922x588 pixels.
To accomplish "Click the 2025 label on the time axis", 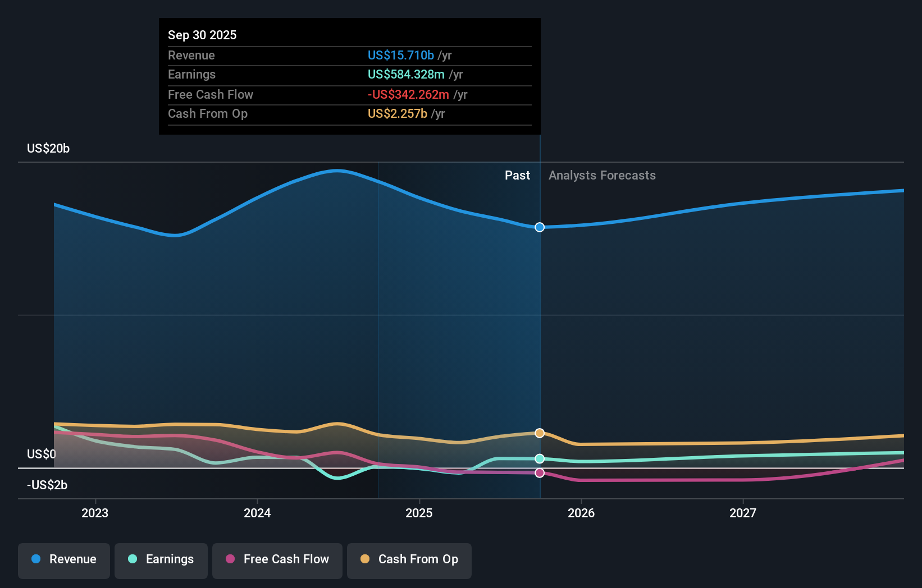I will [x=419, y=513].
